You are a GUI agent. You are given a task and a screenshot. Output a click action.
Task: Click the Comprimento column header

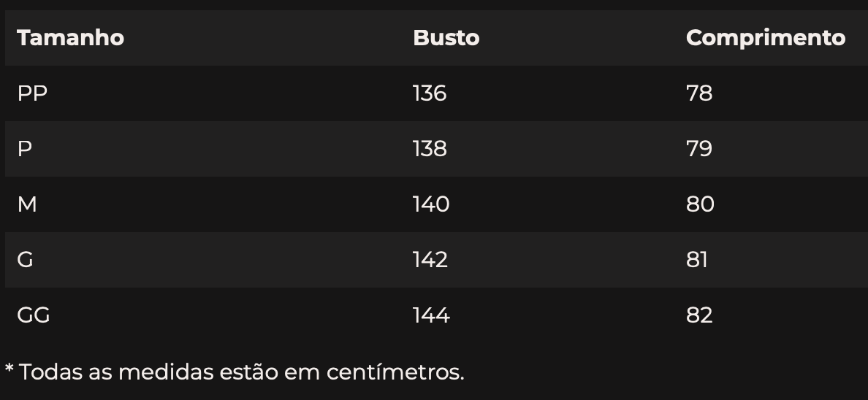766,38
